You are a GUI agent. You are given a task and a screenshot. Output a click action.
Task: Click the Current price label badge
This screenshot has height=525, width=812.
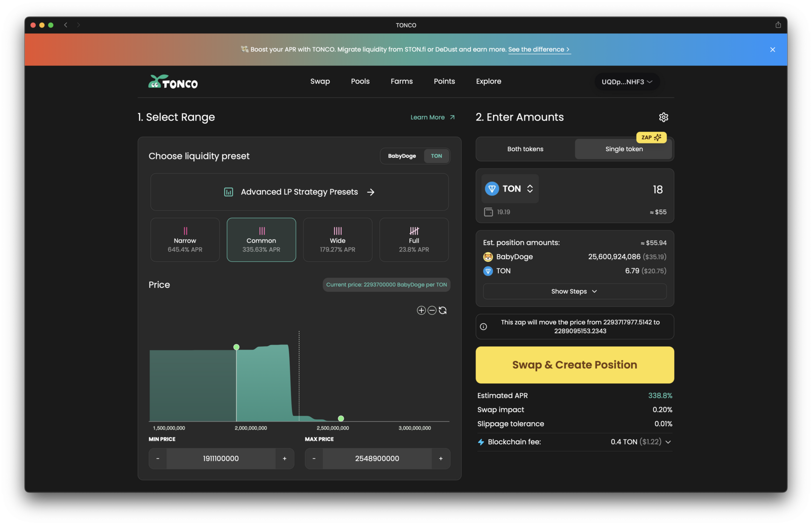pyautogui.click(x=387, y=285)
